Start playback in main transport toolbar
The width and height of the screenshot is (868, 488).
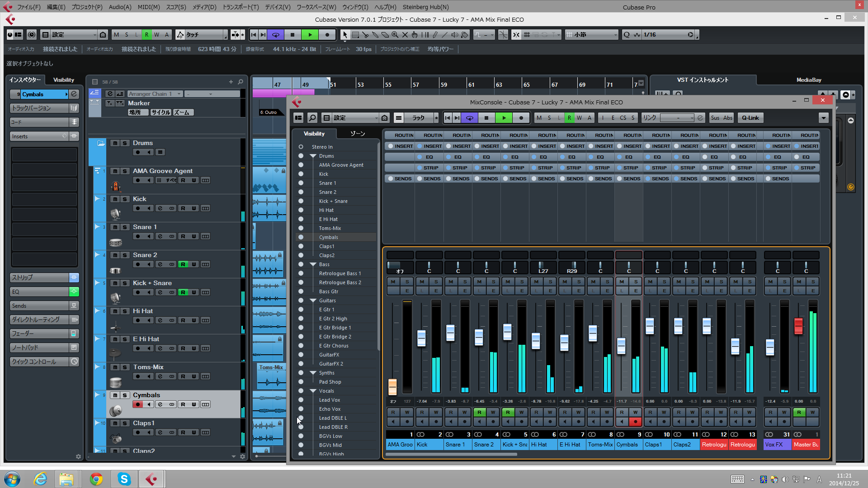310,35
